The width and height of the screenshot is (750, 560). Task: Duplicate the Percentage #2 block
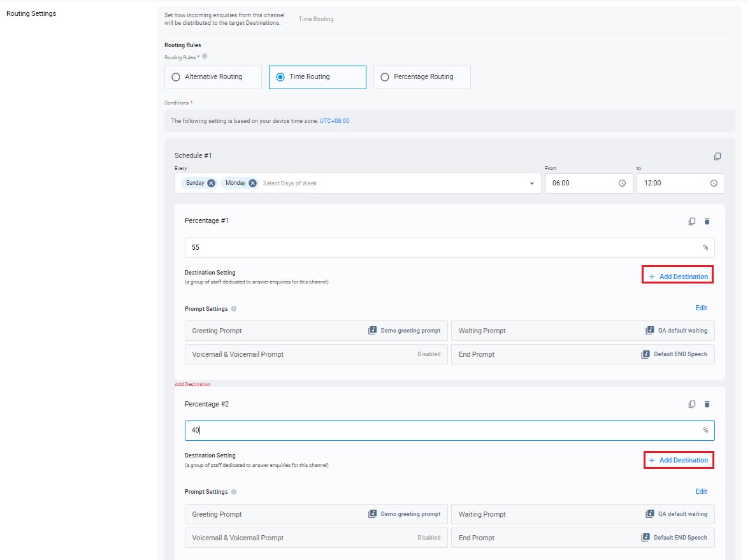point(692,404)
